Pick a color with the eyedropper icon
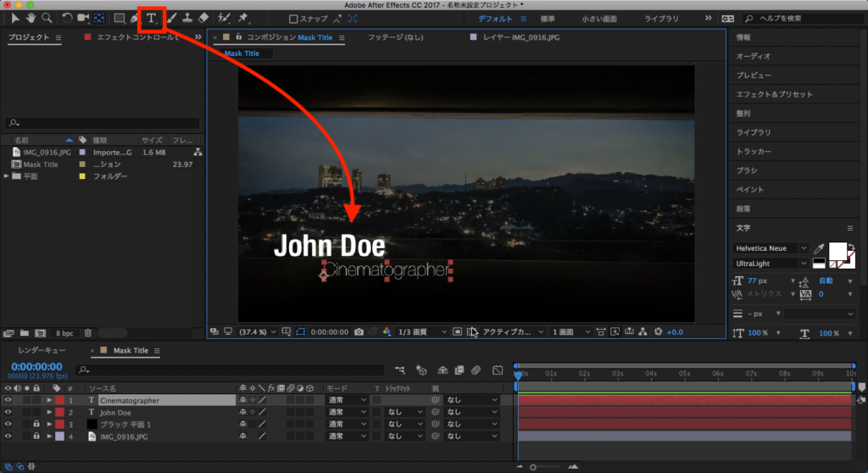This screenshot has height=473, width=868. pos(819,248)
